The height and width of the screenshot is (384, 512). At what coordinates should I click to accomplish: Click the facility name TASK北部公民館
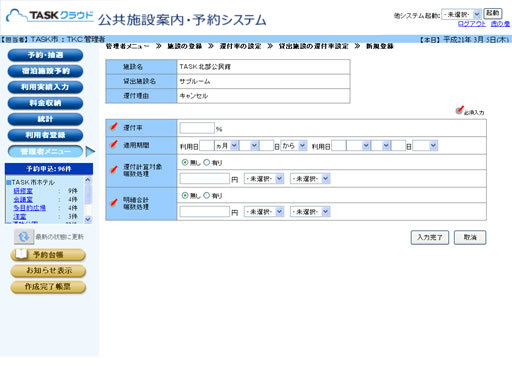pos(205,67)
